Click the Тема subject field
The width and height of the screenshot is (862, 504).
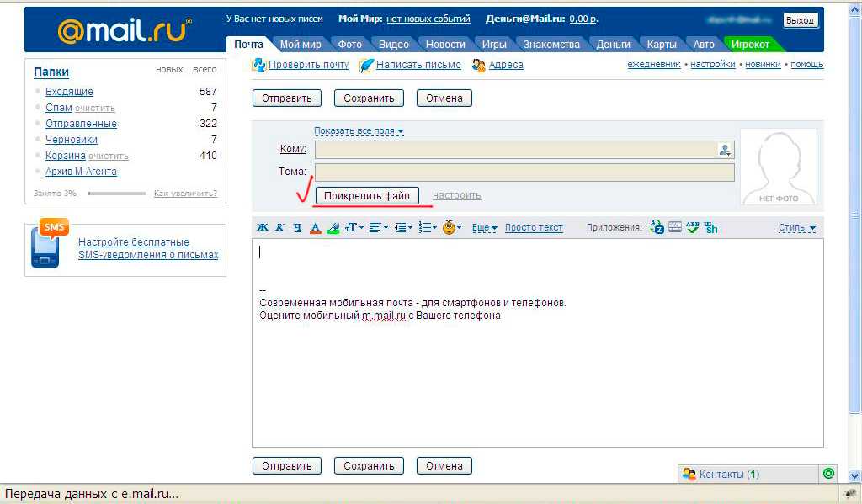(x=524, y=172)
